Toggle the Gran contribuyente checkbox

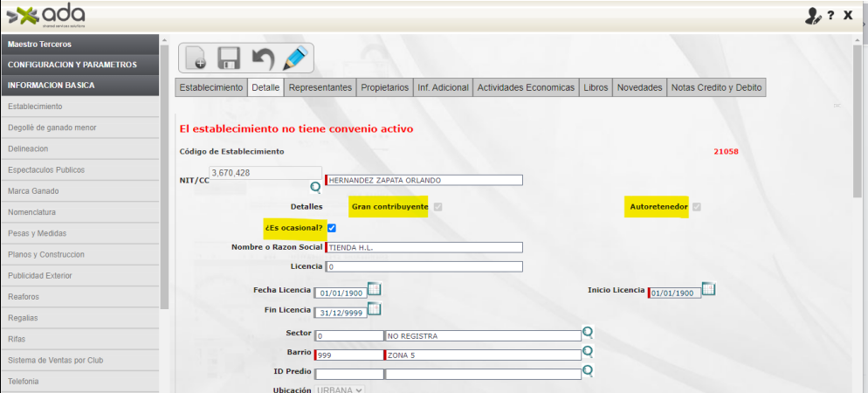tap(437, 207)
